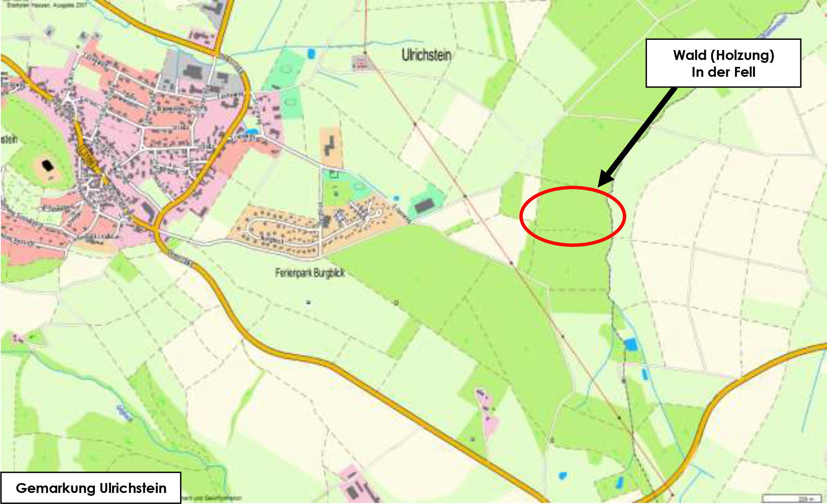827x504 pixels.
Task: Click the black building symbol on the castle hill
Action: [48, 166]
